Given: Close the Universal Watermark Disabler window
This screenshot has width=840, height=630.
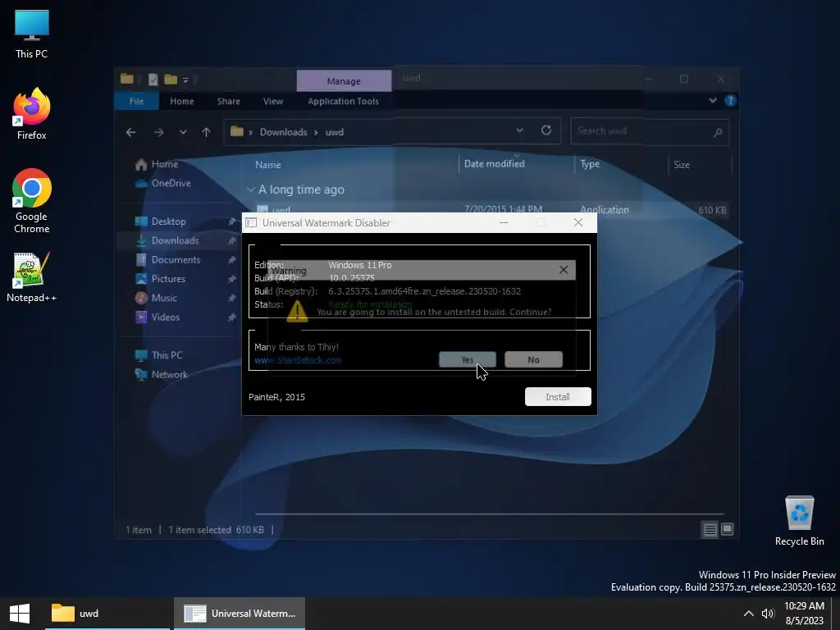Looking at the screenshot, I should click(x=578, y=222).
